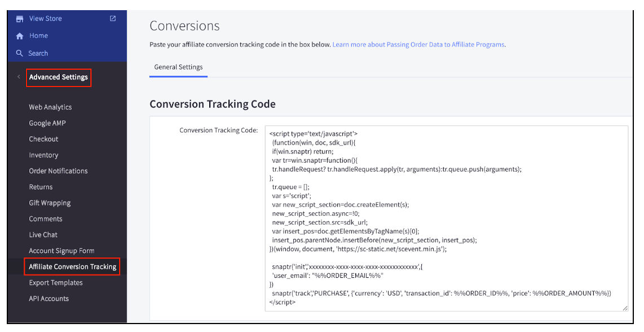Click the View Store storefront icon
This screenshot has height=332, width=644.
(x=20, y=19)
